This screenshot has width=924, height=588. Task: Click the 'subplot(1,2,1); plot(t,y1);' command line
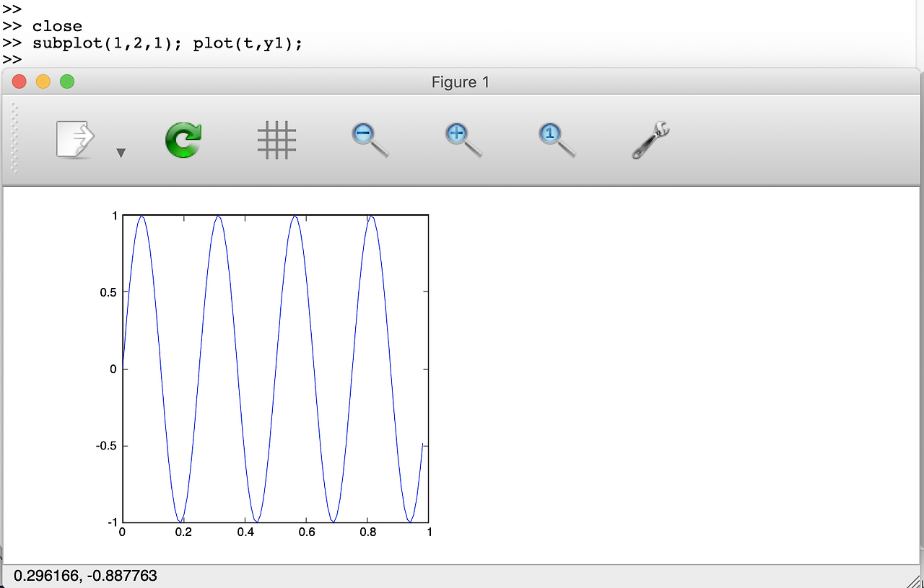coord(167,44)
